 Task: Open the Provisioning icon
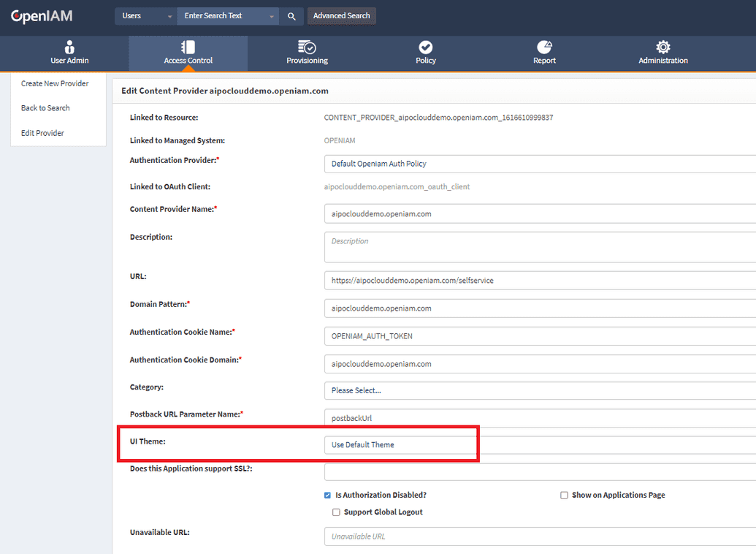[307, 47]
